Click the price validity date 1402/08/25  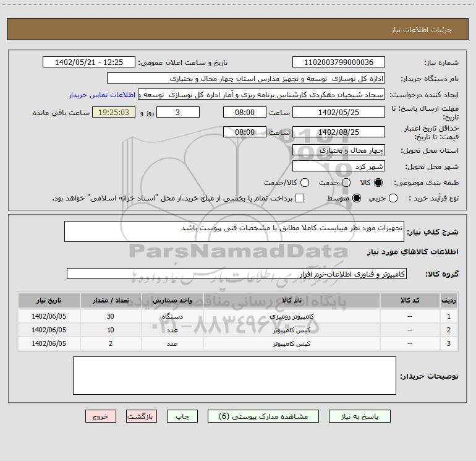pyautogui.click(x=339, y=132)
